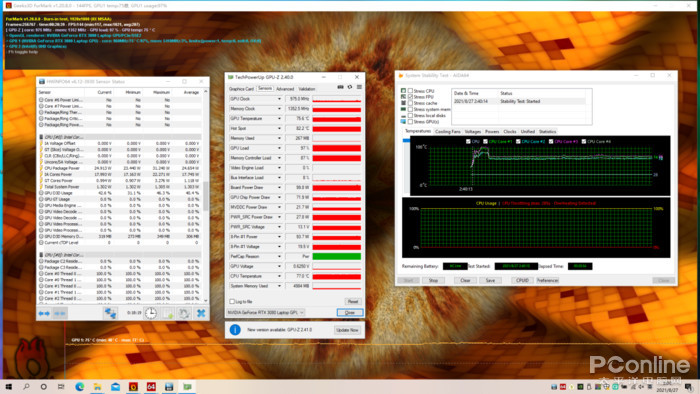Click the HWiNFO clock reset-timer icon
Viewport: 700px width, 394px height.
click(151, 313)
